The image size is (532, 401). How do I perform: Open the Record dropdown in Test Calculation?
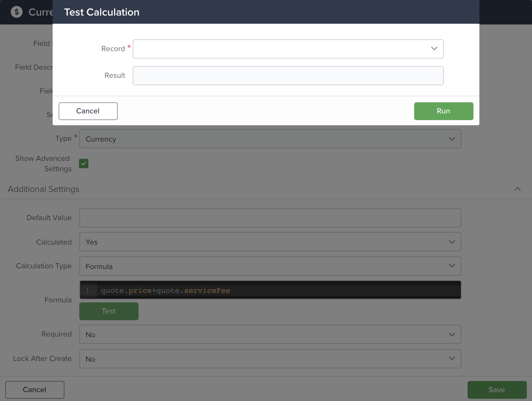(288, 49)
